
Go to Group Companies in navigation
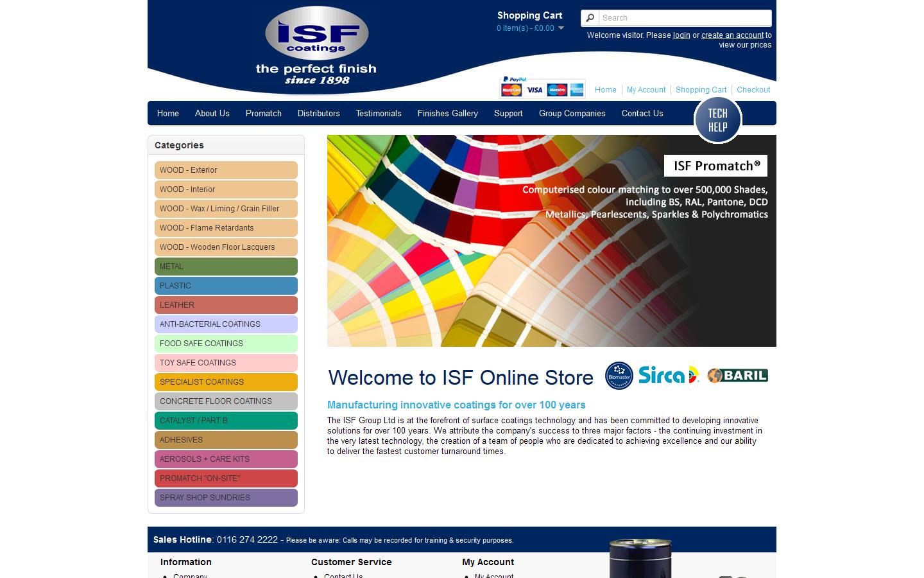(572, 114)
